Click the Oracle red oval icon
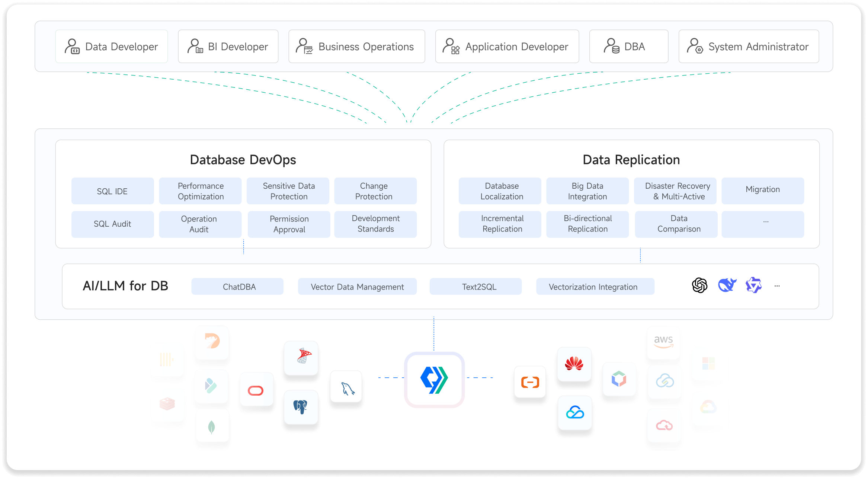The image size is (868, 479). [256, 390]
